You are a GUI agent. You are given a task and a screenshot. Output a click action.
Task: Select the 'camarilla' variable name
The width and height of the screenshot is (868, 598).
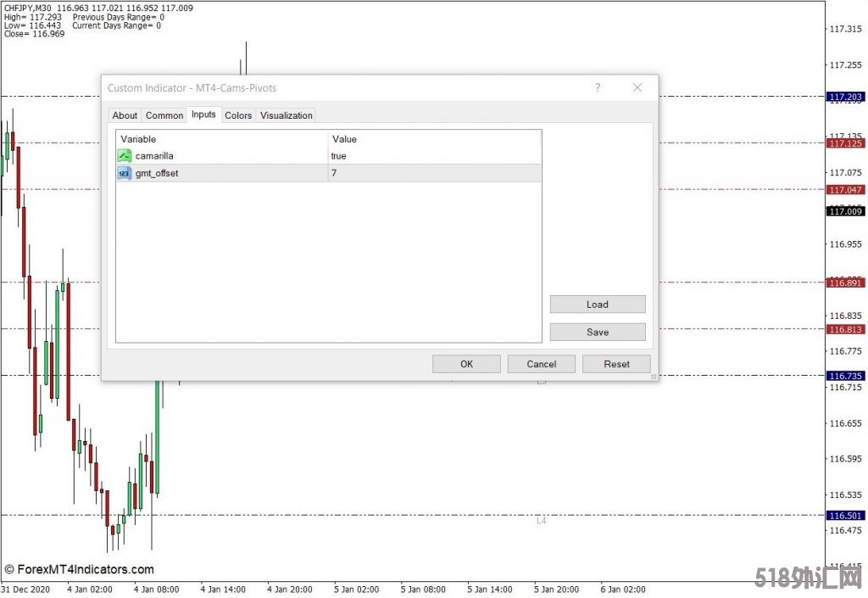click(x=154, y=155)
